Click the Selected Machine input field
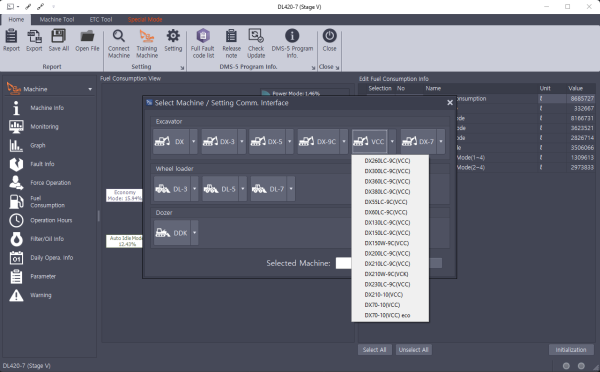Viewport: 600px width, 372px height. pos(344,263)
